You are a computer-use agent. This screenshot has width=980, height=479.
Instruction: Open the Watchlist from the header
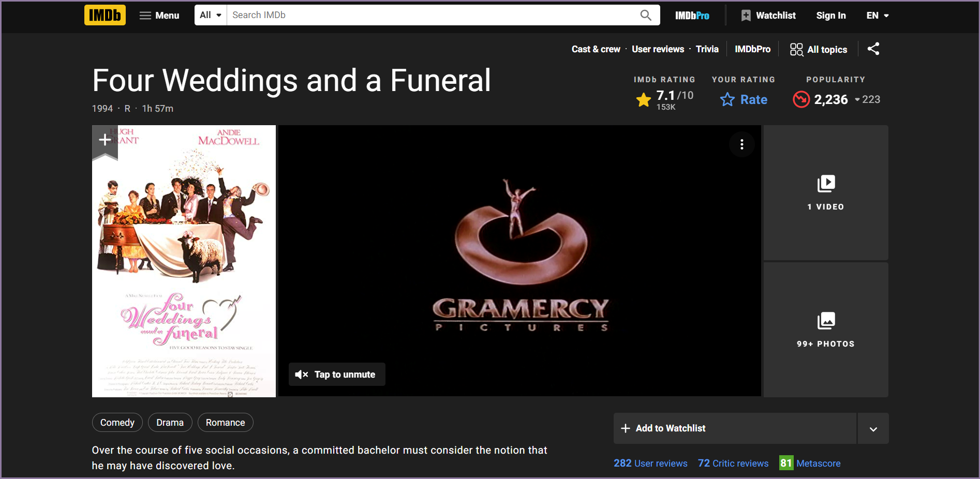tap(768, 16)
